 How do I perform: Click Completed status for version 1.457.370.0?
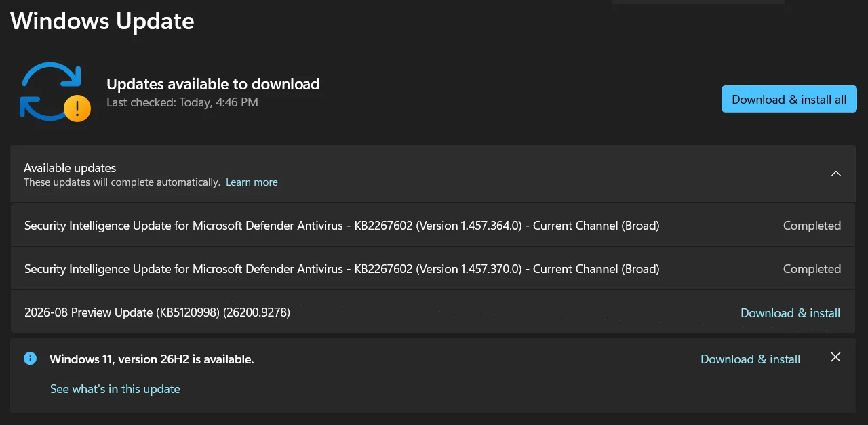[812, 269]
